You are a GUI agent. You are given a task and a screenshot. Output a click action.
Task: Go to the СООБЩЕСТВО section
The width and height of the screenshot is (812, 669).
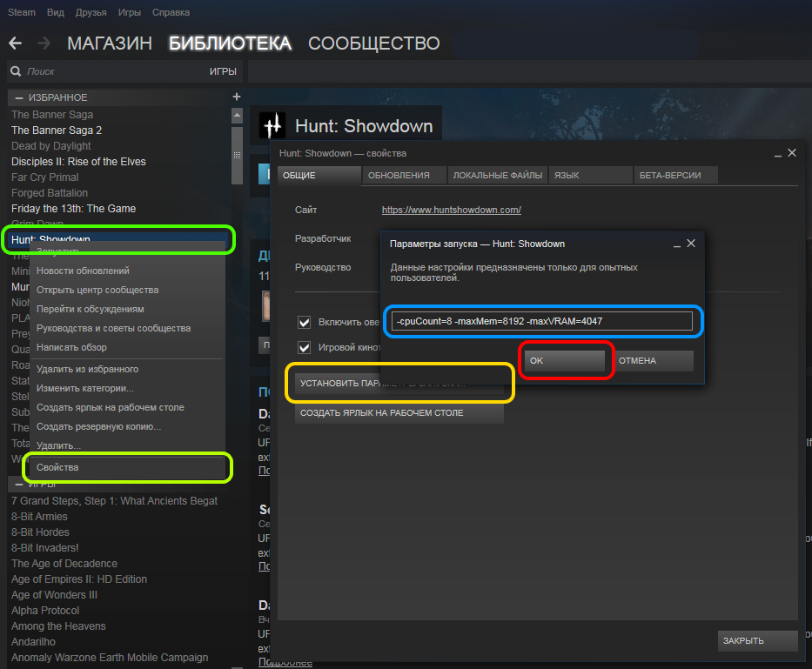[x=374, y=43]
